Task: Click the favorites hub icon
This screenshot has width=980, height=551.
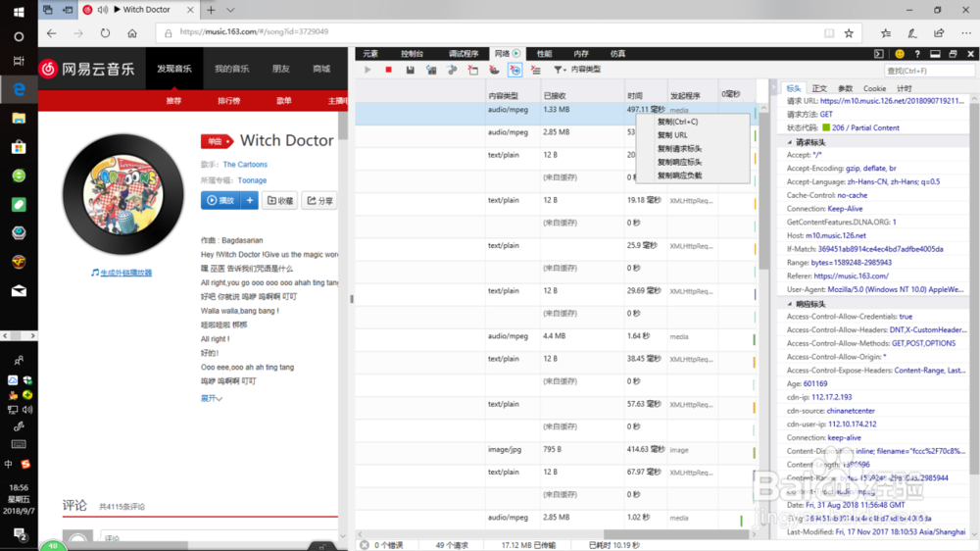Action: [x=886, y=33]
